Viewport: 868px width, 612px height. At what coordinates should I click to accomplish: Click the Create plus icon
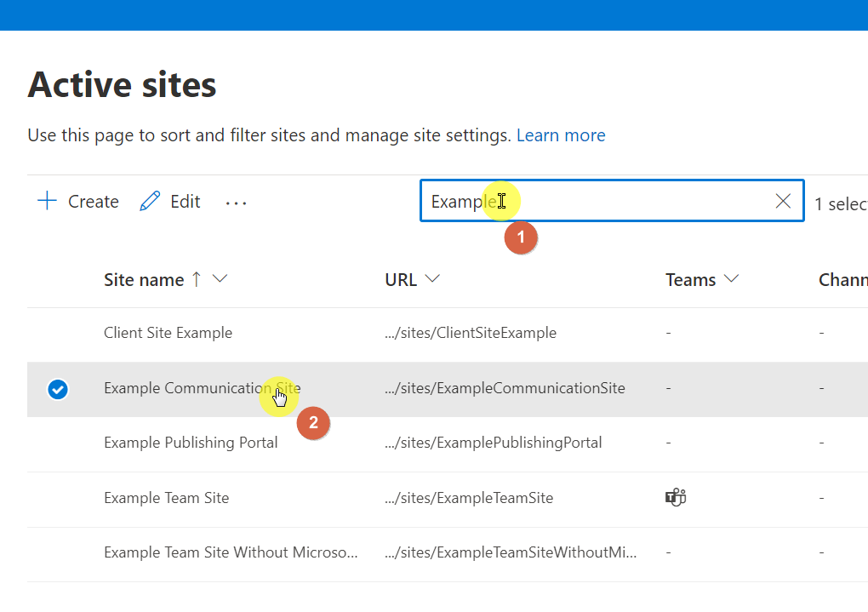(x=47, y=201)
